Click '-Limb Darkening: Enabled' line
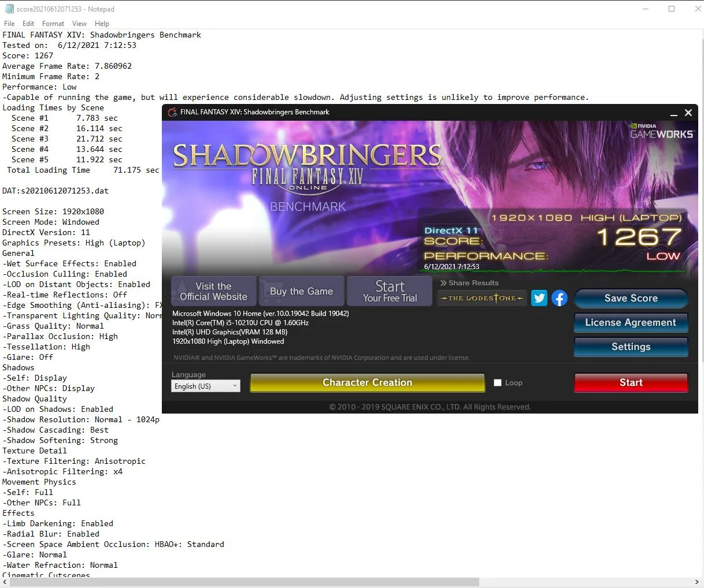This screenshot has height=588, width=704. click(58, 523)
